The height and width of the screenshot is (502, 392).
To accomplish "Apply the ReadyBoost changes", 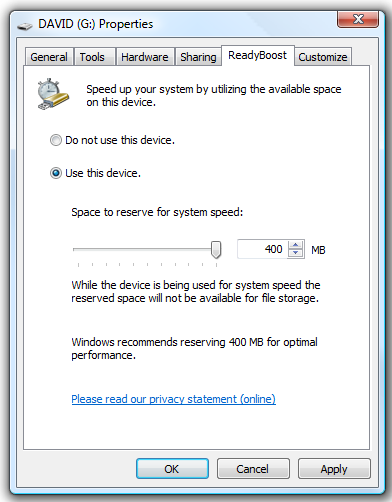I will click(334, 469).
